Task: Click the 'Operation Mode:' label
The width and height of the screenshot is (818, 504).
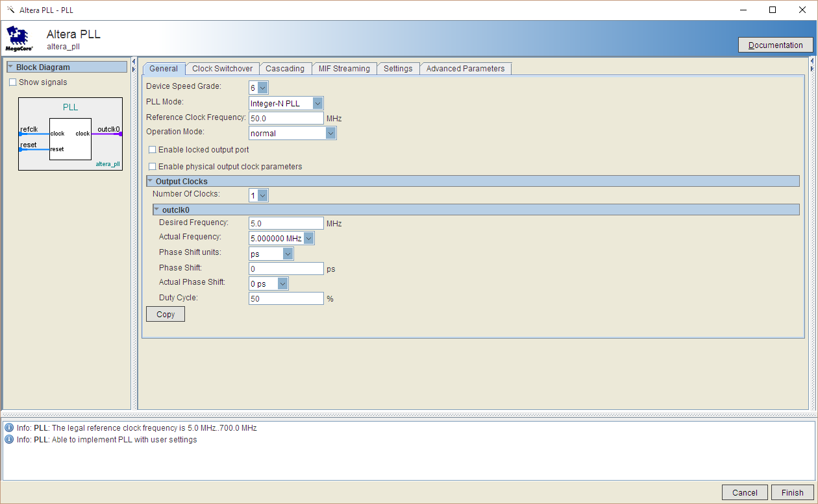Action: coord(175,132)
